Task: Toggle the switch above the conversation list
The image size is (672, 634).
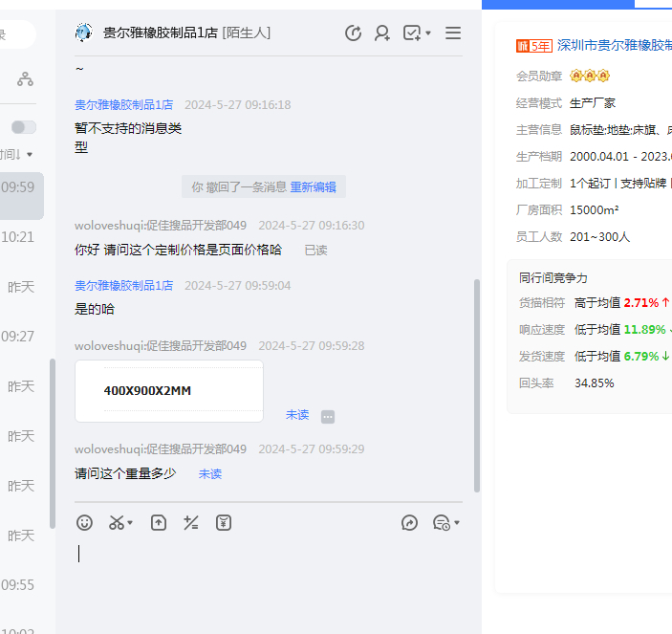Action: [x=24, y=127]
